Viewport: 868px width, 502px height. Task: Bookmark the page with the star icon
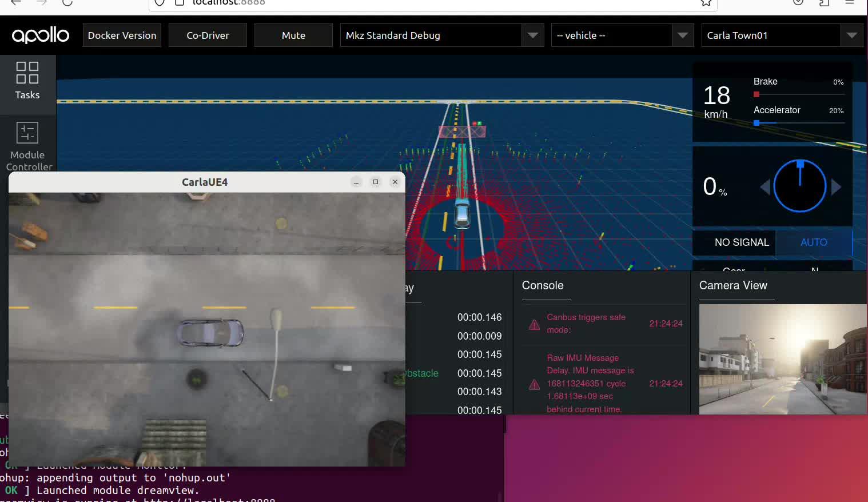(x=706, y=3)
